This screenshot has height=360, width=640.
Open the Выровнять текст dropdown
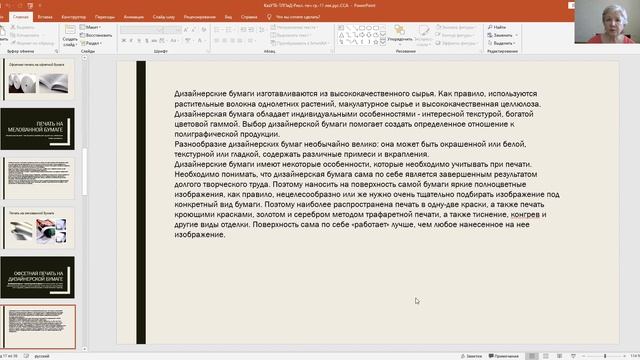pos(291,35)
